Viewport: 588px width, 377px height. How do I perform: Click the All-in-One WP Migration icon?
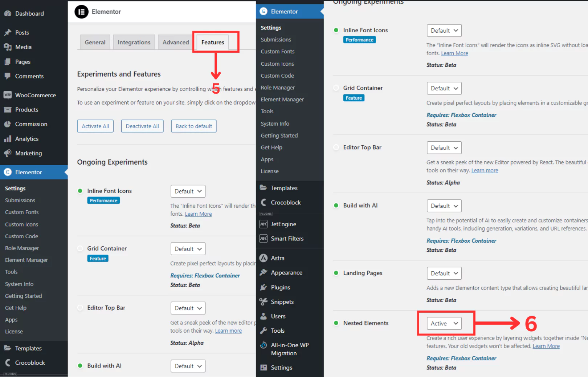pyautogui.click(x=264, y=345)
